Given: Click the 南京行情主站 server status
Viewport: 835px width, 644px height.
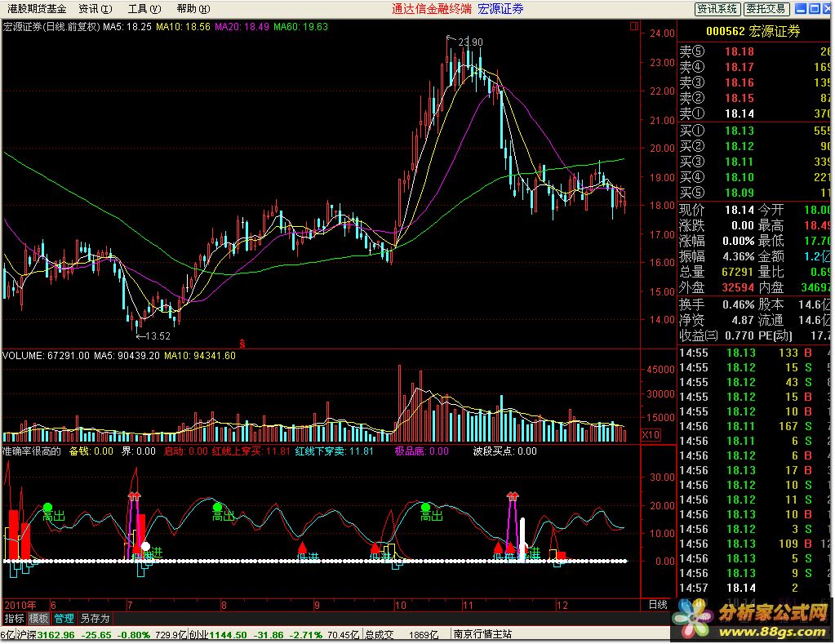Looking at the screenshot, I should [482, 635].
